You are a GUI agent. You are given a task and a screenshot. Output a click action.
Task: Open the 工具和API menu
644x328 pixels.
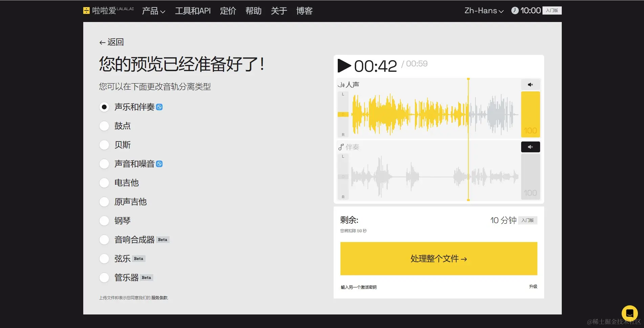(x=193, y=10)
